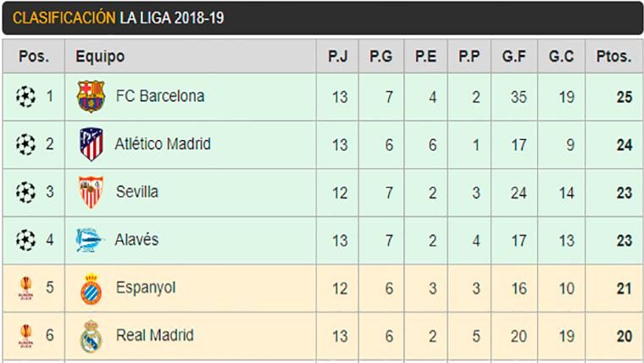
Task: Open the Espanyol team name
Action: click(x=145, y=288)
